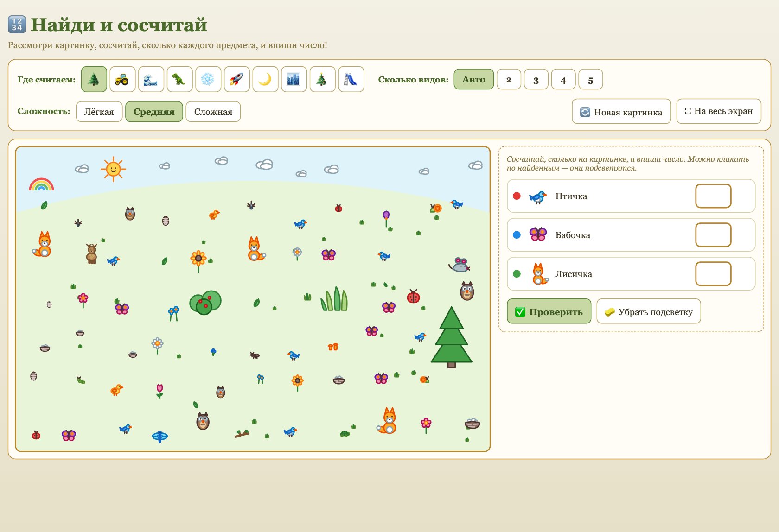
Task: Select the snowflake winter scene icon
Action: 208,79
